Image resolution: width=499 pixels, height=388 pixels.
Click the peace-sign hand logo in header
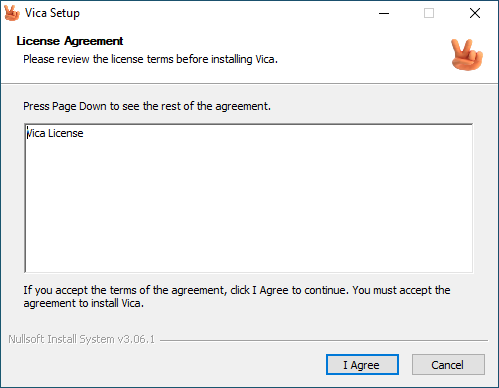pyautogui.click(x=466, y=55)
